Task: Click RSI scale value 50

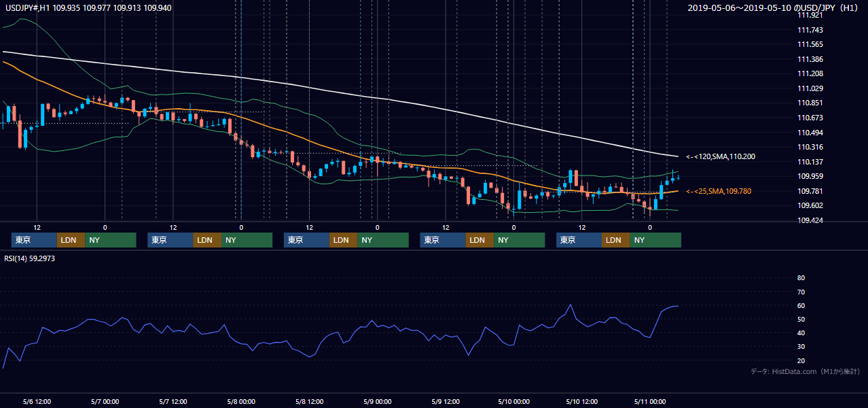Action: [x=801, y=319]
